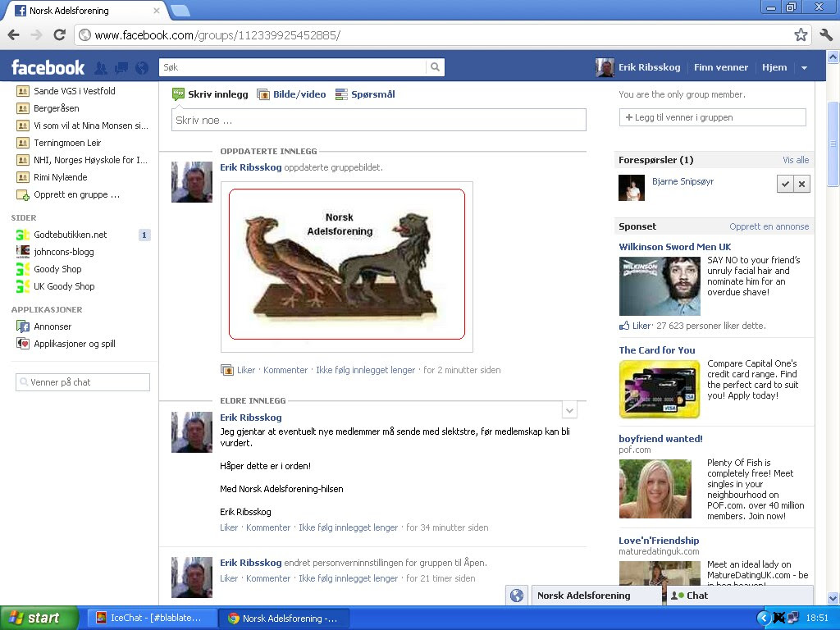Screen dimensions: 840x630
Task: Click the globe icon in bottom chat bar
Action: pos(517,596)
